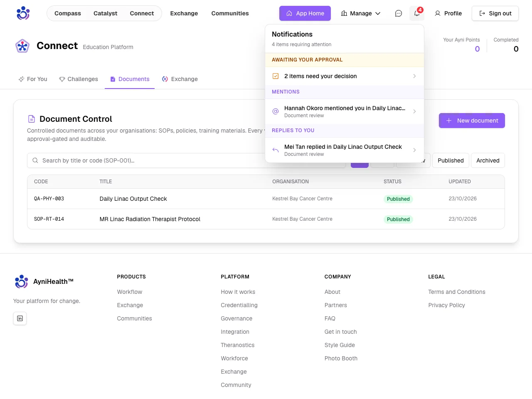Filter documents by Published
The height and width of the screenshot is (399, 532).
click(451, 160)
